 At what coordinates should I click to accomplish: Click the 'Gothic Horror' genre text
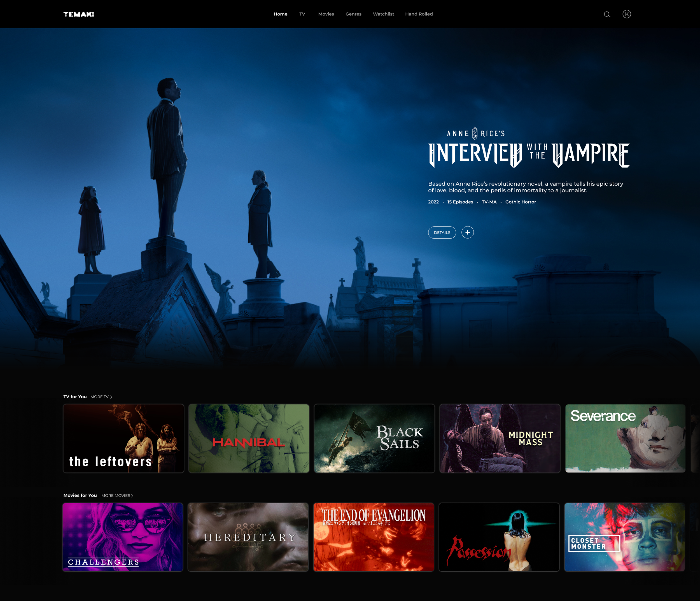521,202
